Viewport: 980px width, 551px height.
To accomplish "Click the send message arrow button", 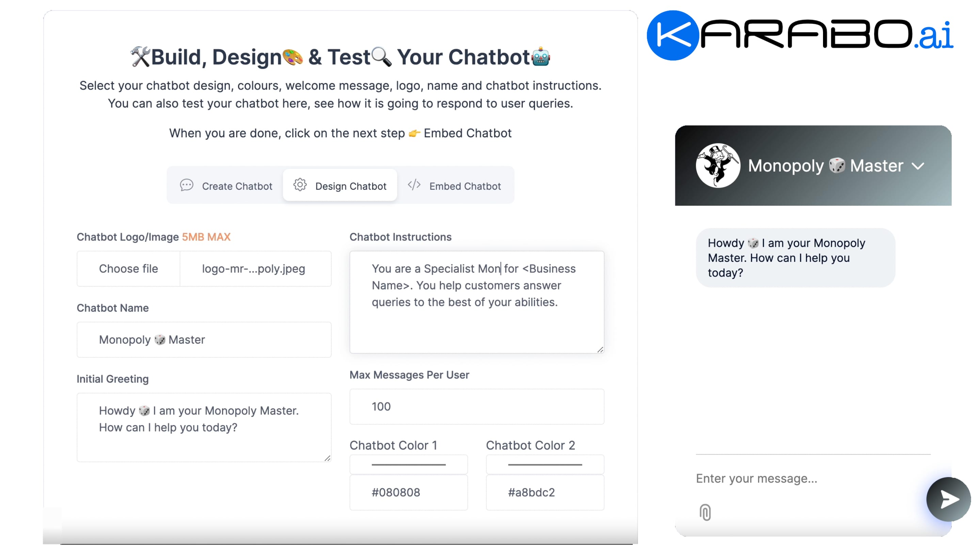I will [948, 499].
